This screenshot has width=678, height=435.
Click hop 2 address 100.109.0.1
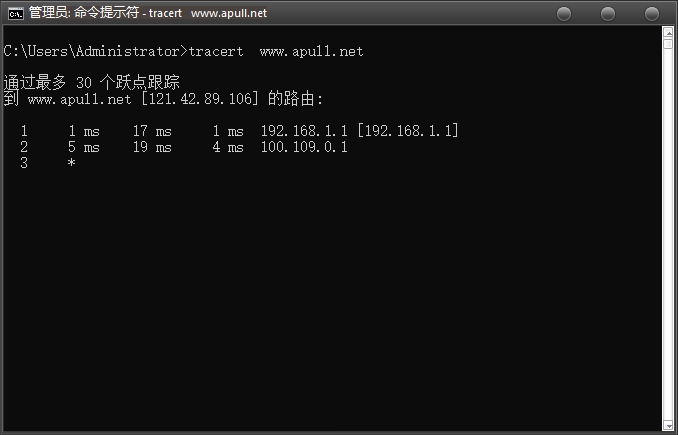click(x=304, y=147)
